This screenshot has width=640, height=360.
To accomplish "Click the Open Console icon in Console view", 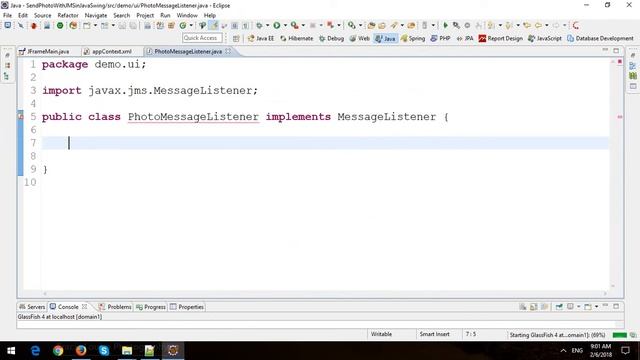I will pyautogui.click(x=588, y=307).
